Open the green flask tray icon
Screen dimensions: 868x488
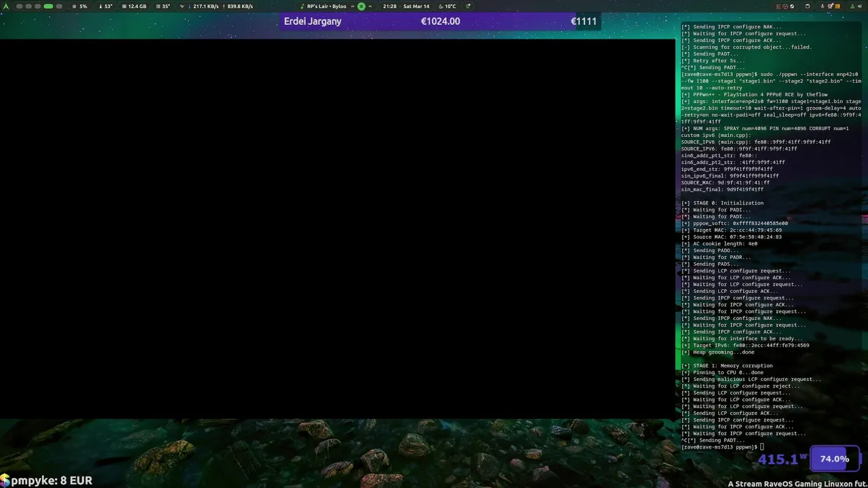pyautogui.click(x=852, y=6)
